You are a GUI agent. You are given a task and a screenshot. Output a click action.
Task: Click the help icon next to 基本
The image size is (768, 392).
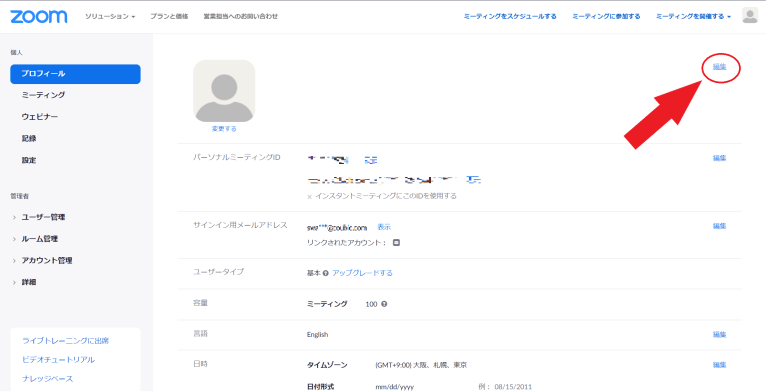point(326,273)
